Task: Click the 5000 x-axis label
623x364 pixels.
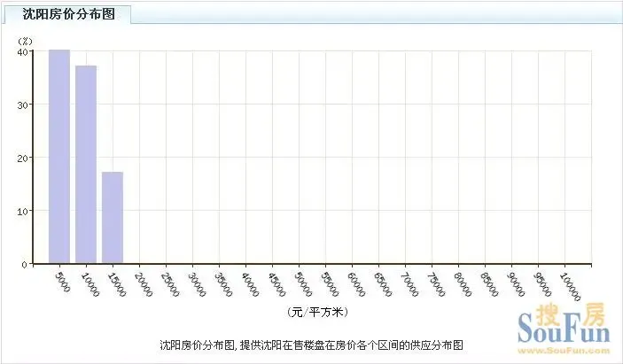Action: point(62,282)
